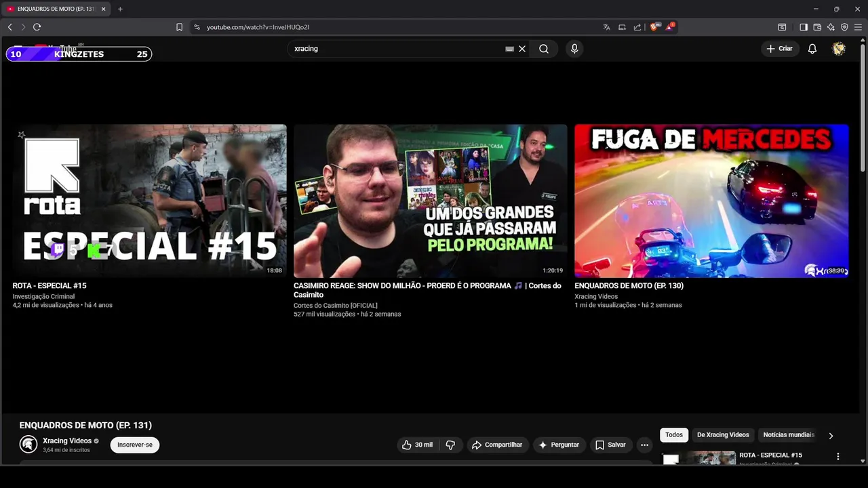
Task: Open Xracing Videos channel name beside avatar
Action: (67, 441)
